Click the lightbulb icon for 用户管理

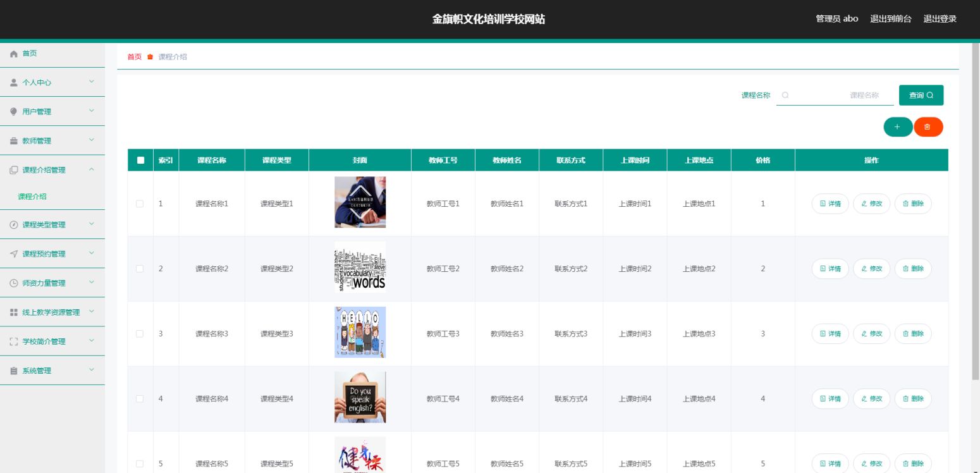point(14,112)
